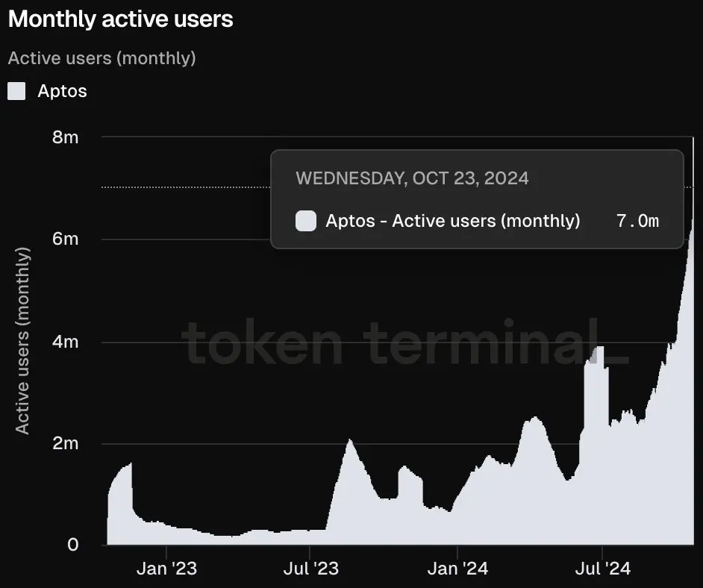This screenshot has height=588, width=703.
Task: Click the 6m y-axis label
Action: (x=65, y=240)
